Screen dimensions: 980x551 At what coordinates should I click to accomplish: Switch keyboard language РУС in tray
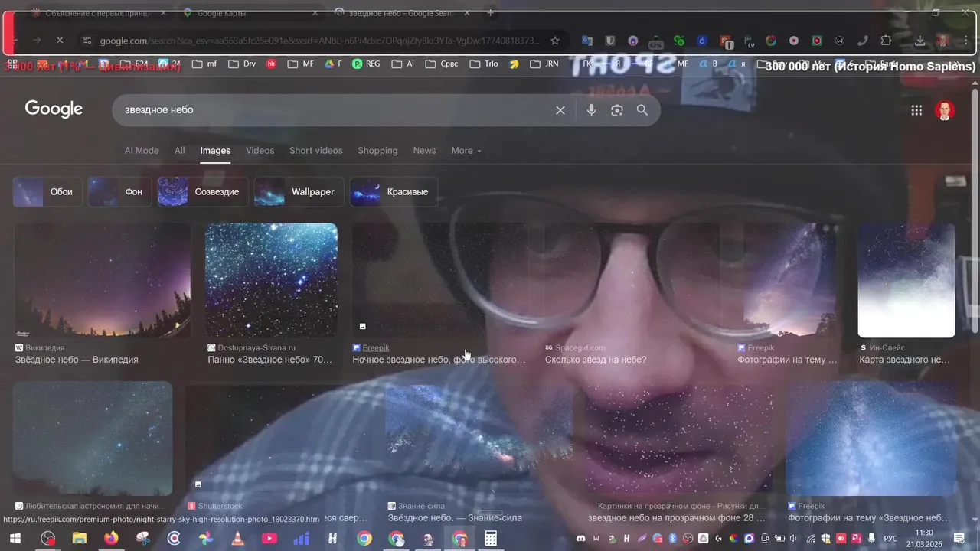(x=890, y=539)
